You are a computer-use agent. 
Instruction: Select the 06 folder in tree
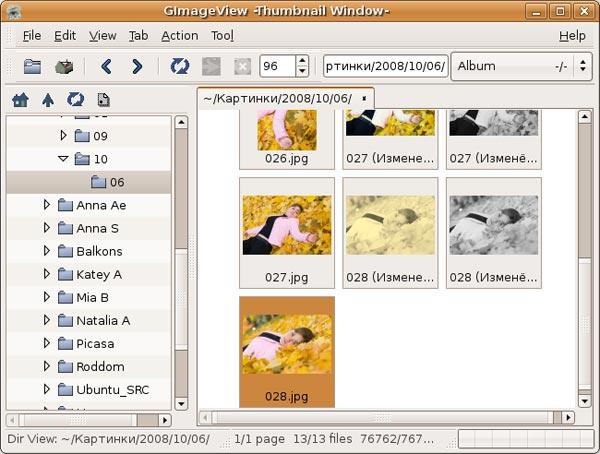(89, 182)
